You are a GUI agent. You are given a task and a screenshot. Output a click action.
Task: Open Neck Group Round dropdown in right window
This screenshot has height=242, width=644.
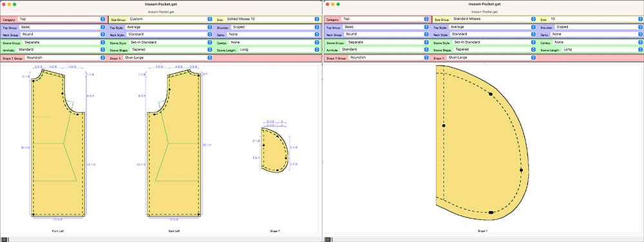coord(386,34)
